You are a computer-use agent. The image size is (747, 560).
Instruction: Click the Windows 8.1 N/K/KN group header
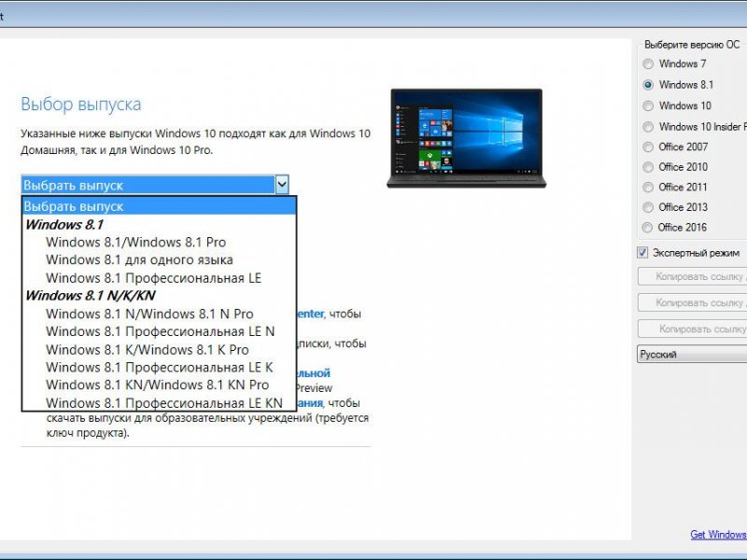pos(91,296)
